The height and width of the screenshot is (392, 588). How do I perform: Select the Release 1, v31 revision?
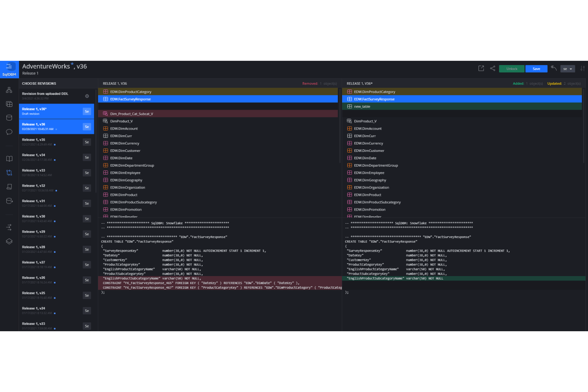pyautogui.click(x=56, y=203)
